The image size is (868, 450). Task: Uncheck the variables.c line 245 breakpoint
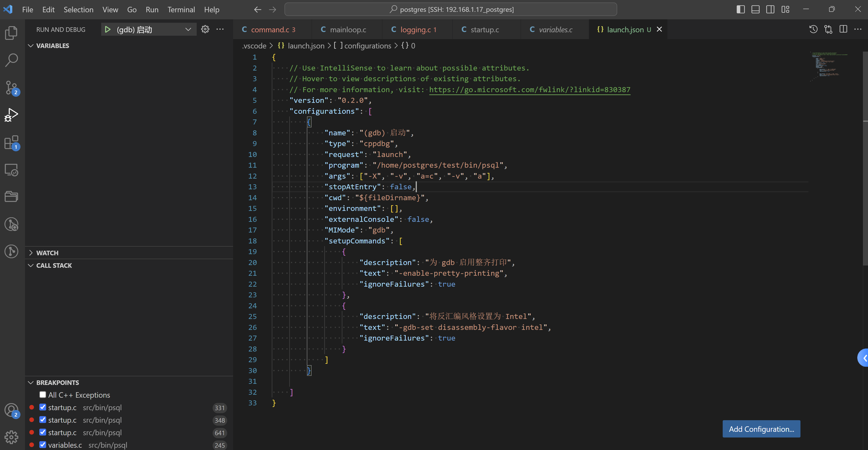pyautogui.click(x=43, y=445)
